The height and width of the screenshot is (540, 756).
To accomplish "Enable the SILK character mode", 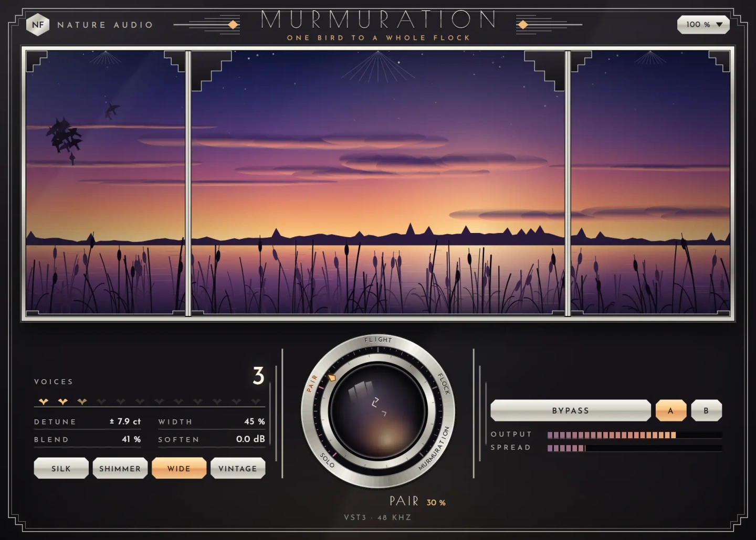I will (x=61, y=468).
